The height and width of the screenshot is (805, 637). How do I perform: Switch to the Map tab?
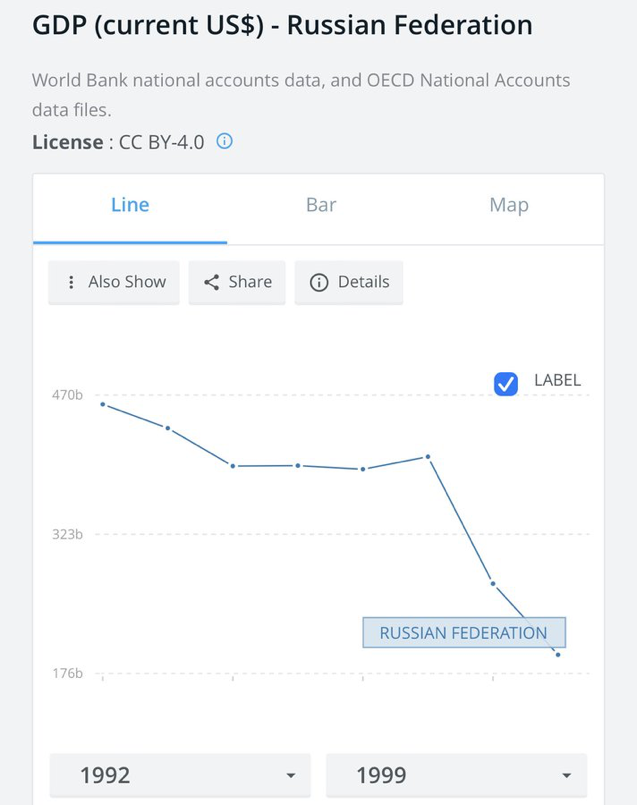(509, 205)
